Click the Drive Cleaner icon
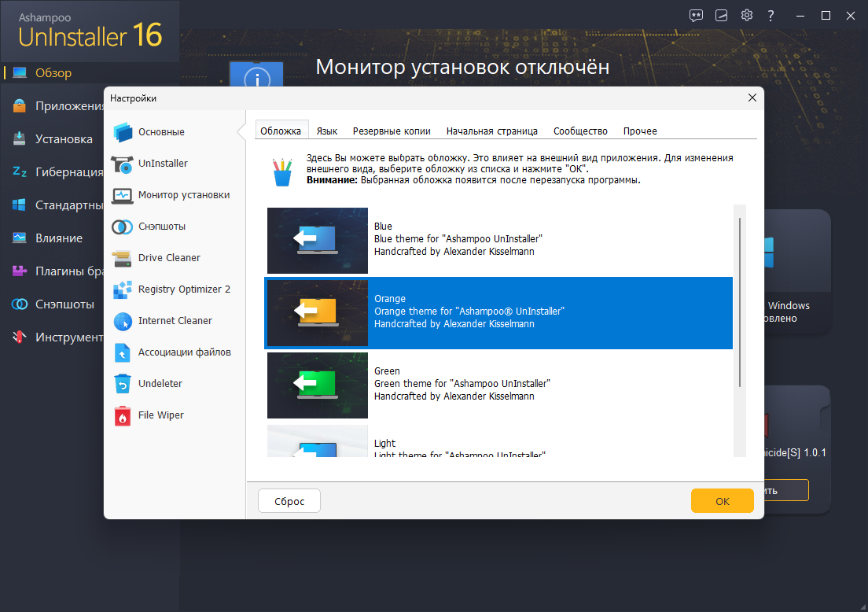868x612 pixels. coord(123,258)
